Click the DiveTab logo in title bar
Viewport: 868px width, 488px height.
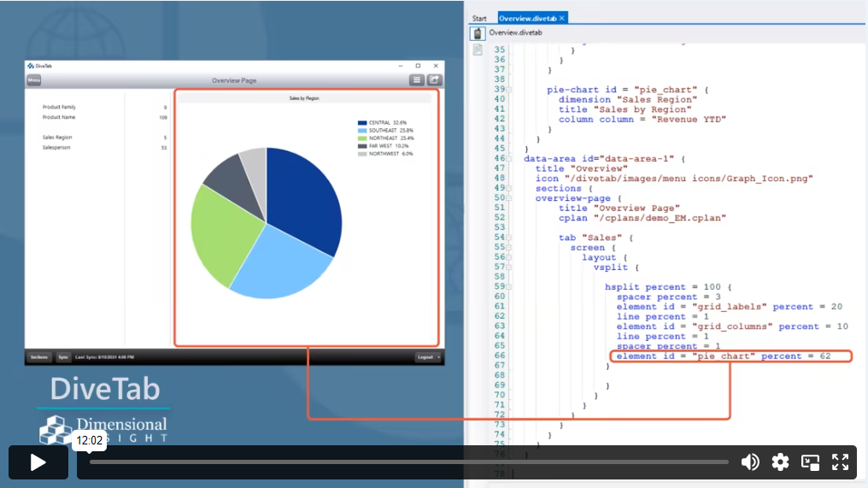[x=31, y=66]
